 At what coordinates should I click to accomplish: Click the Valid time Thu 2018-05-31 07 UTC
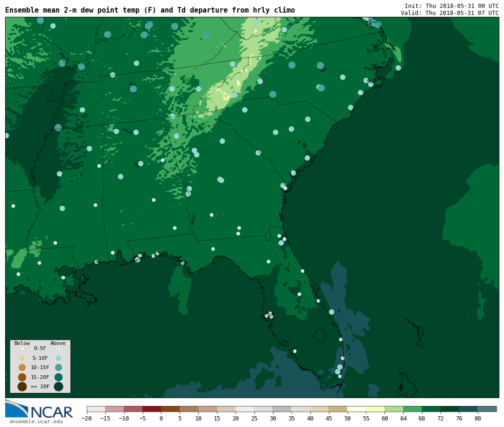click(450, 13)
